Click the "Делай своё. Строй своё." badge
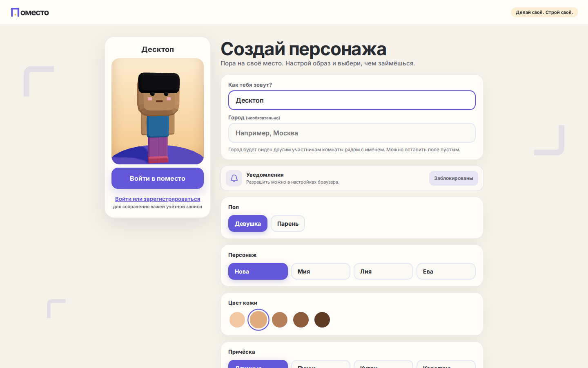The width and height of the screenshot is (588, 368). point(544,12)
